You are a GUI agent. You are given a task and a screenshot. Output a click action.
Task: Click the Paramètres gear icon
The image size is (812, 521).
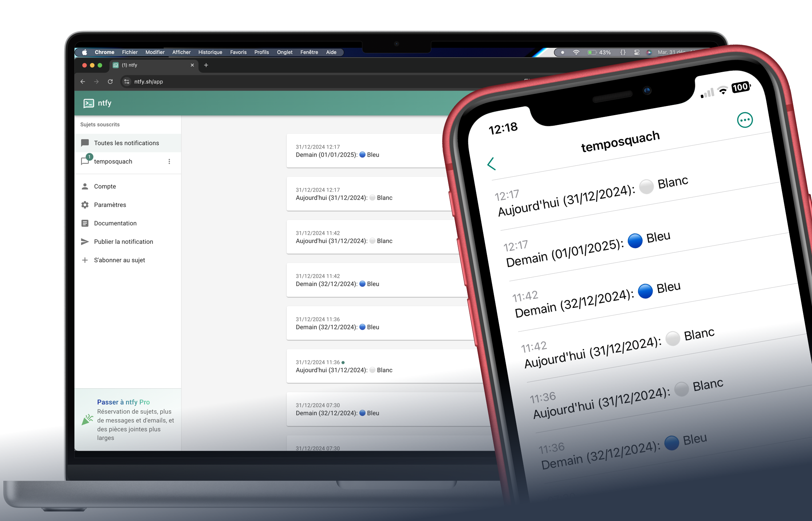point(85,205)
